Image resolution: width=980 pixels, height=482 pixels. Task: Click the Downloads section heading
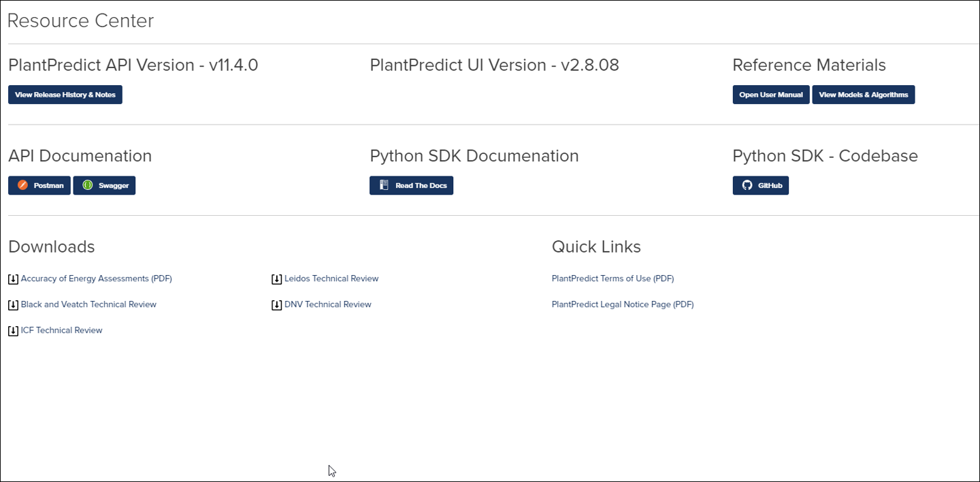[x=52, y=246]
